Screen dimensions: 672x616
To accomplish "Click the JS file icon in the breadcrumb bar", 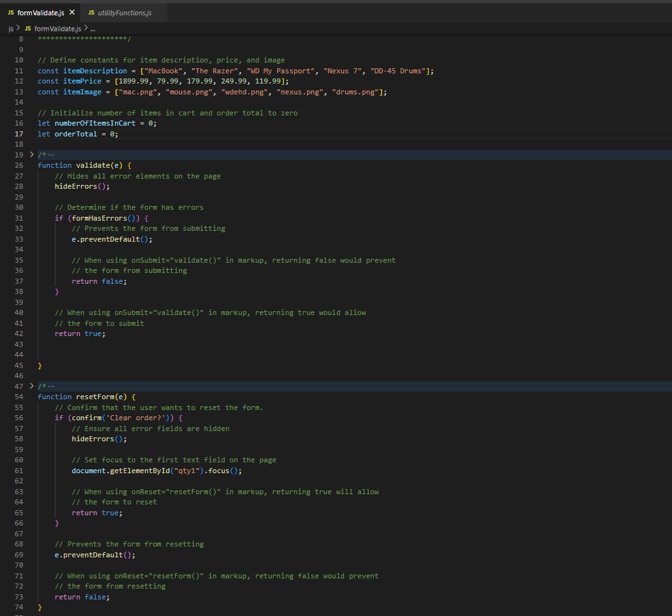I will click(27, 28).
